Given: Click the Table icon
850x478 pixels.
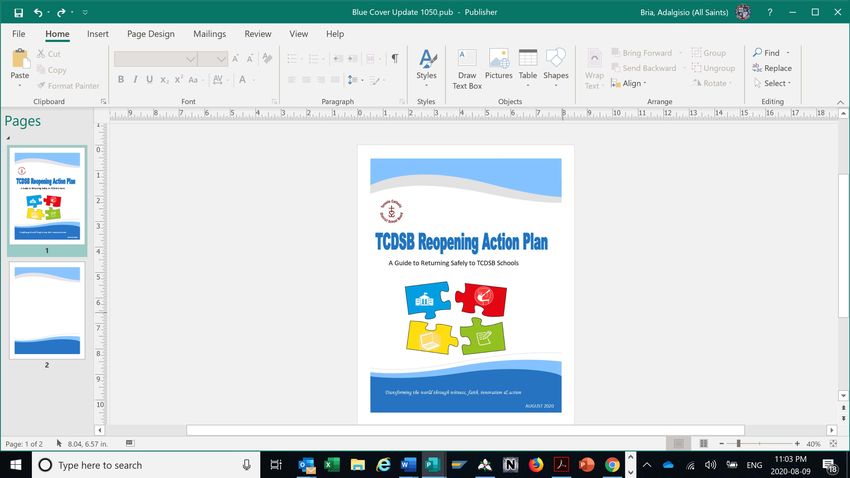Looking at the screenshot, I should coord(527,59).
